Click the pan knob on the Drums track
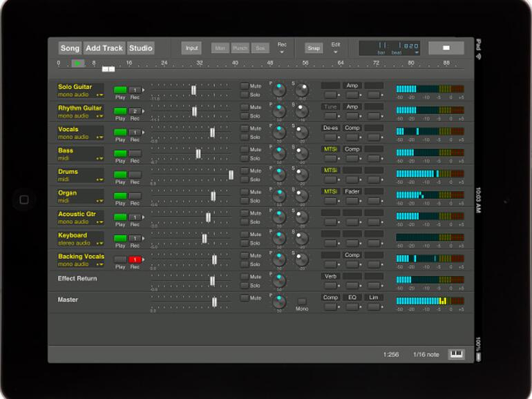Screen dimensions: 532x399 coord(279,174)
